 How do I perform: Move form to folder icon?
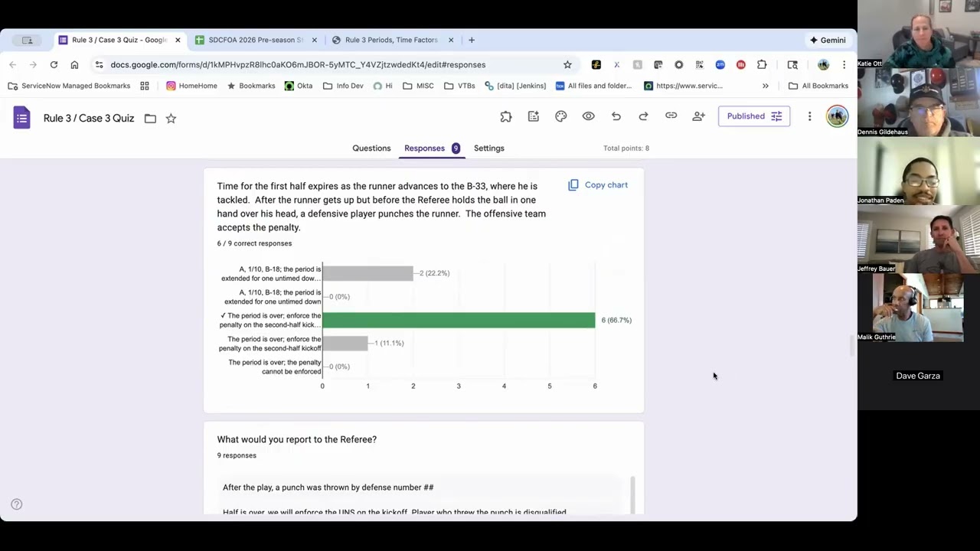pyautogui.click(x=150, y=118)
